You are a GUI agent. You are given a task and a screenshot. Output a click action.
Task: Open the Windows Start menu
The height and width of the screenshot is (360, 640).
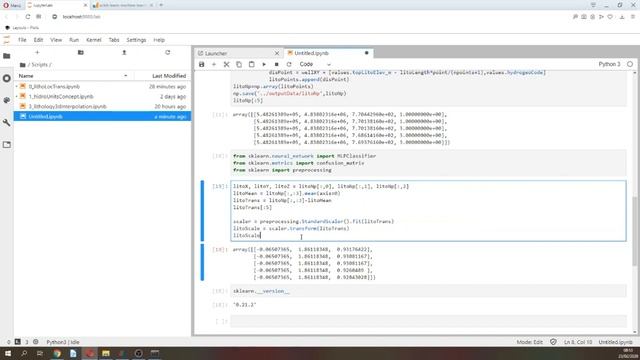pos(8,353)
